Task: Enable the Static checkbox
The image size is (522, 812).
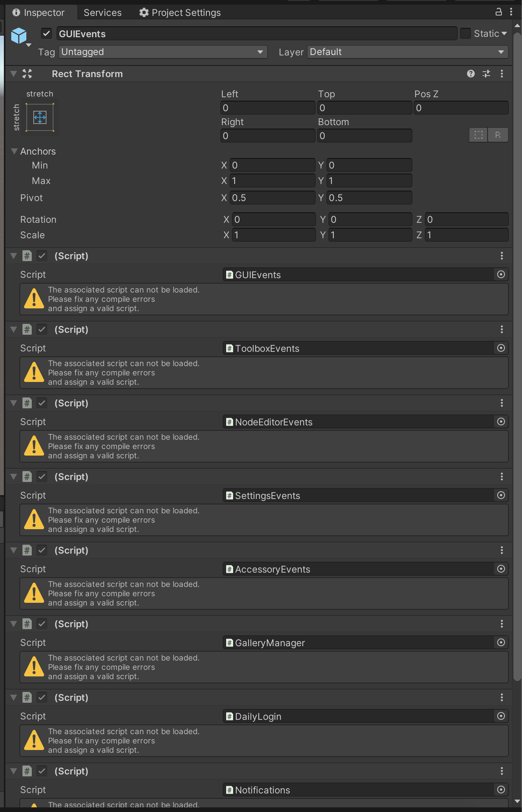Action: (x=465, y=34)
